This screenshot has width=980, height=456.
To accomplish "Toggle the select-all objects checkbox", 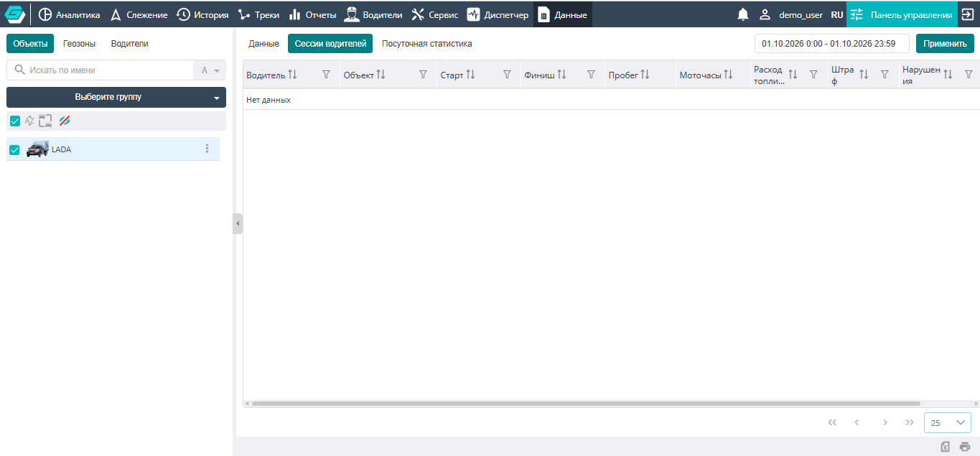I will click(x=15, y=121).
